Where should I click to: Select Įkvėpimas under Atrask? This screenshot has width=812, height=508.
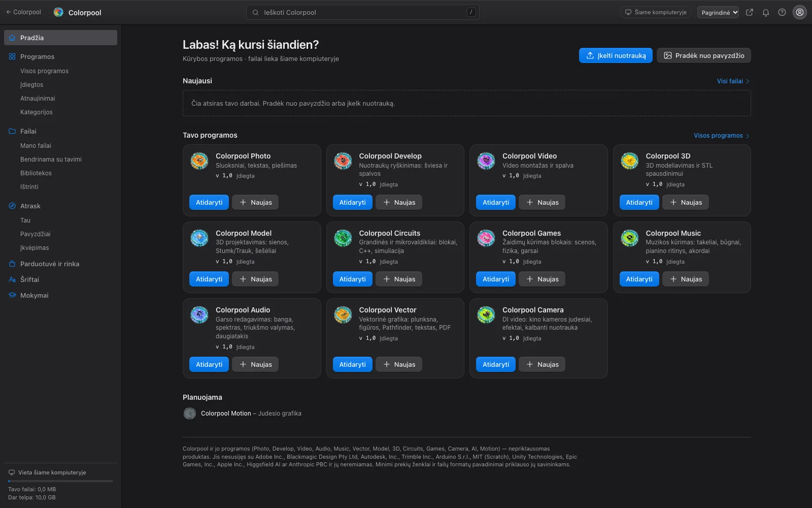[x=61, y=248]
